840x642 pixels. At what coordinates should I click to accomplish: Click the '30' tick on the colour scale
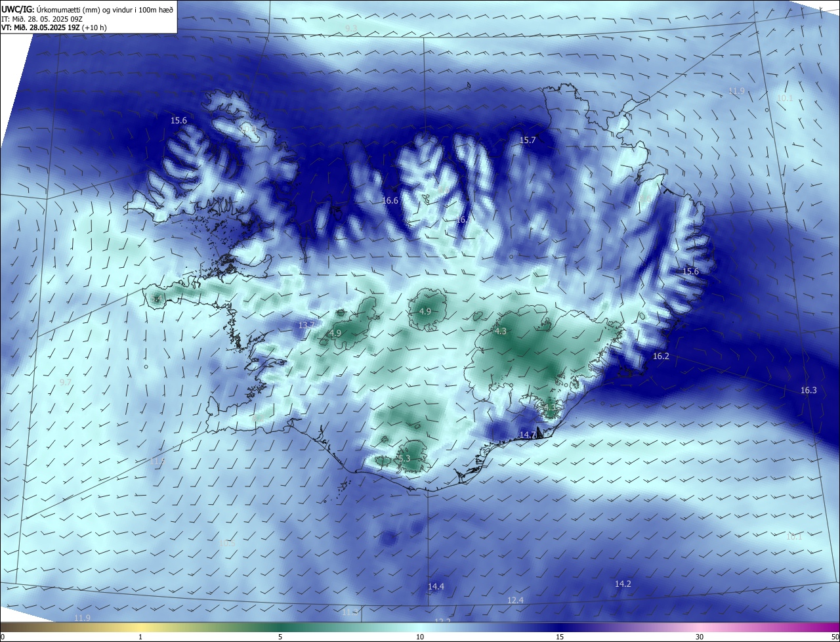700,637
